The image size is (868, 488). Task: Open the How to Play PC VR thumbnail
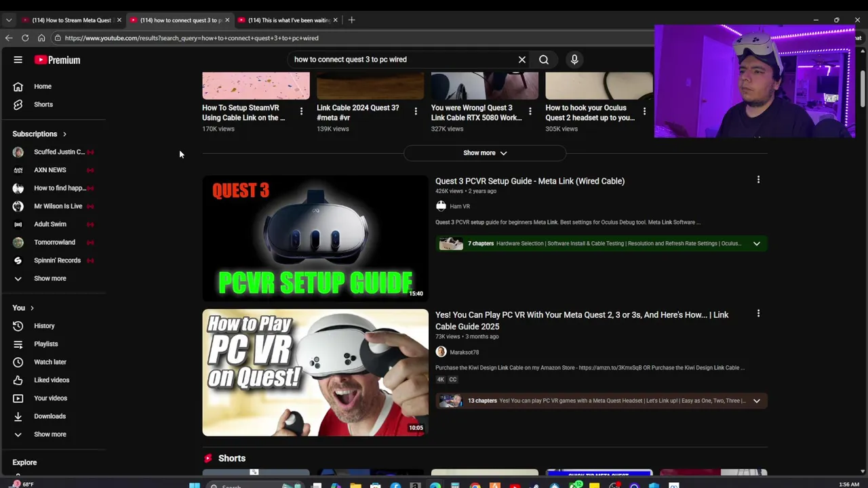point(315,372)
